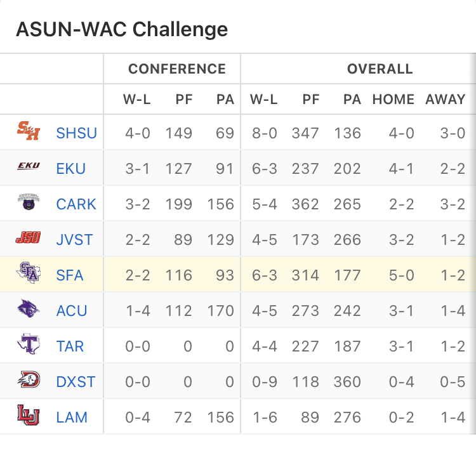The height and width of the screenshot is (453, 476).
Task: Open the TAR team link
Action: pyautogui.click(x=70, y=346)
